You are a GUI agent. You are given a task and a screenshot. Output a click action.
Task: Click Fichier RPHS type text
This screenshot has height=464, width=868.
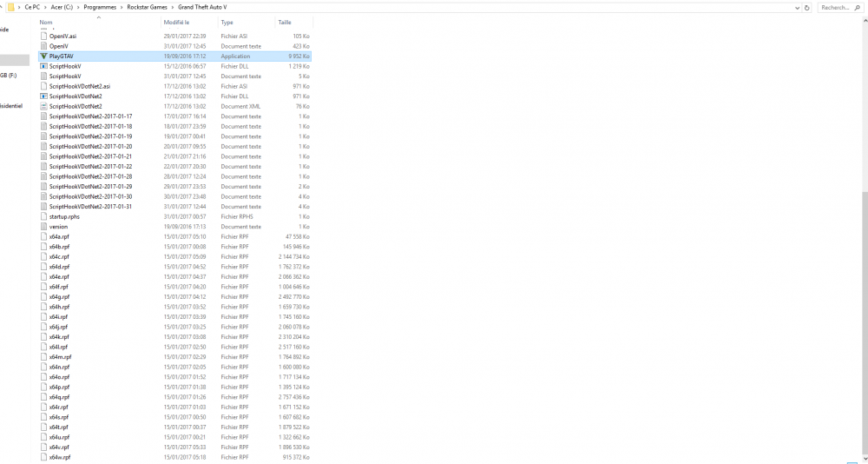coord(236,216)
